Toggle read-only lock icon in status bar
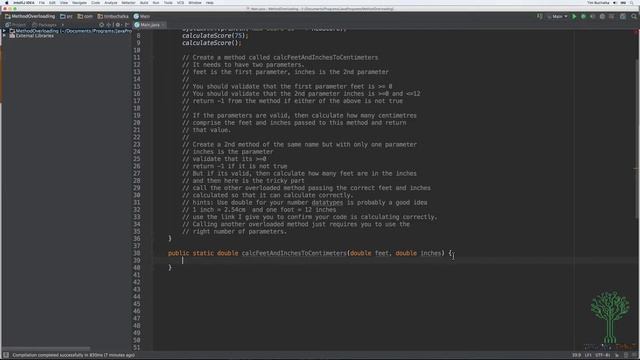640x360 pixels. pyautogui.click(x=617, y=355)
